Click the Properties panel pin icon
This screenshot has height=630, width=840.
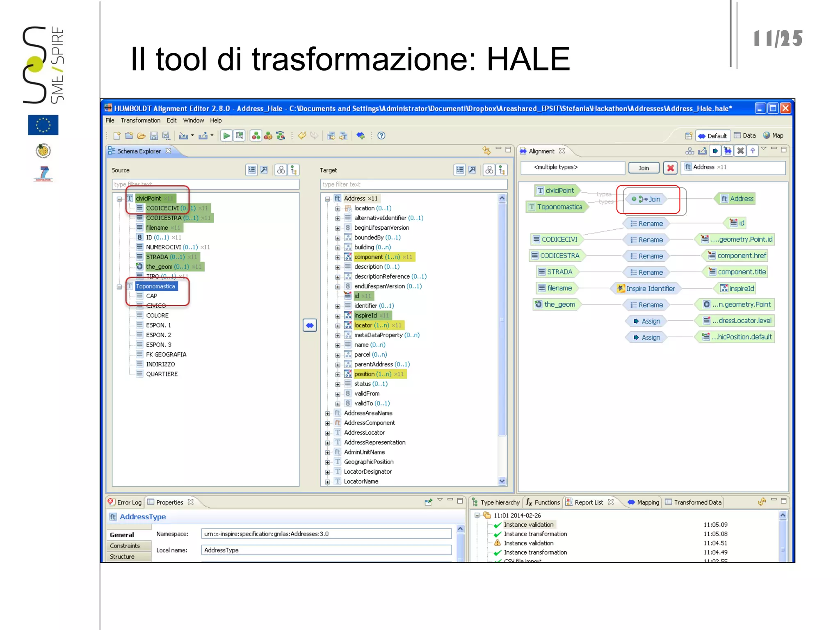coord(429,502)
